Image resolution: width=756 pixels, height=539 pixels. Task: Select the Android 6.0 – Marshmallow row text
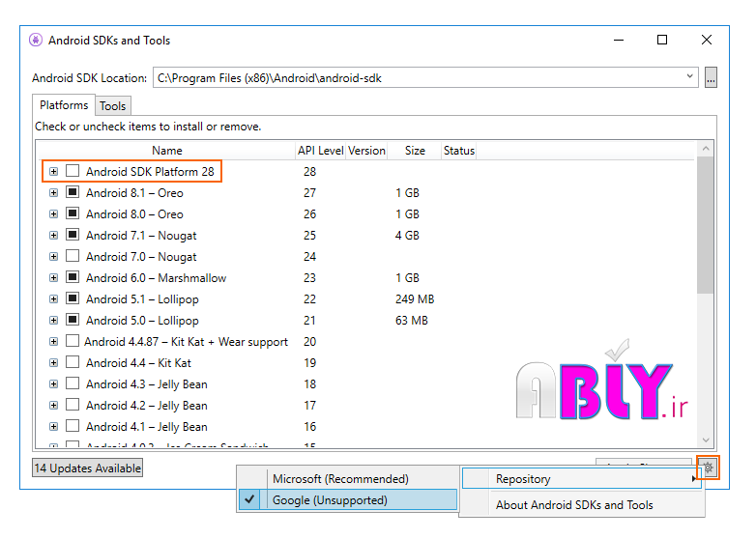coord(156,278)
